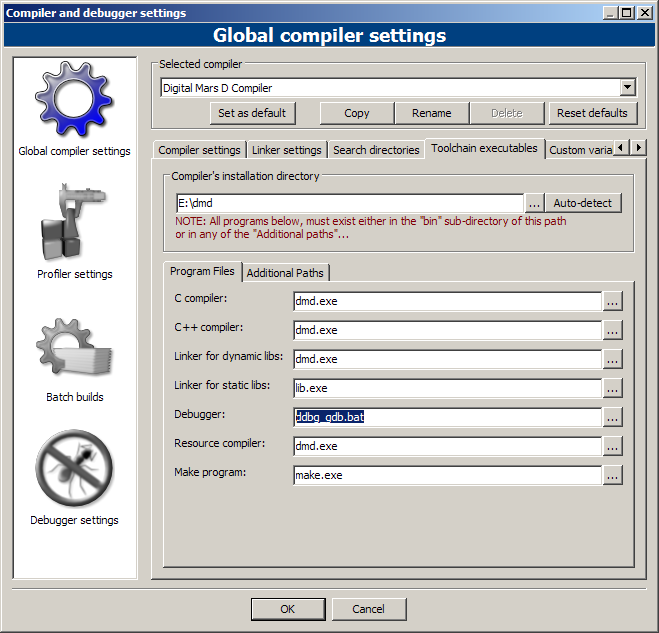Click the Debugger field with ddbg_gdb.bat

point(447,417)
